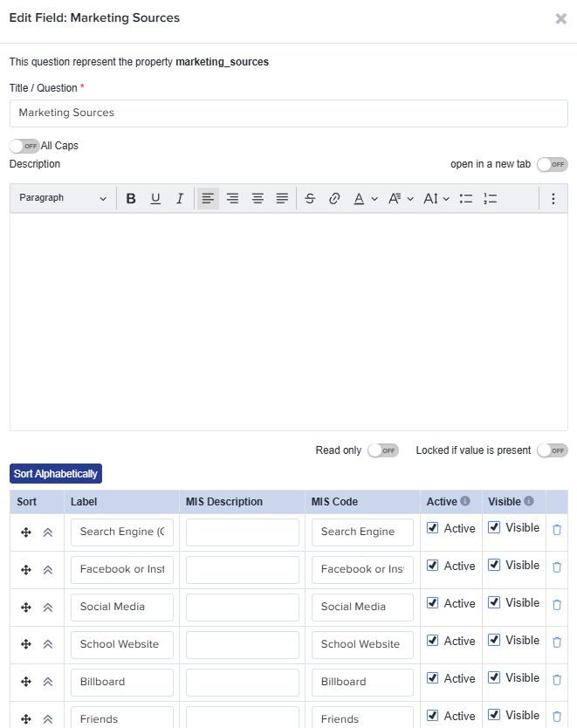The width and height of the screenshot is (577, 728).
Task: Open the editor's more options menu
Action: (x=553, y=199)
